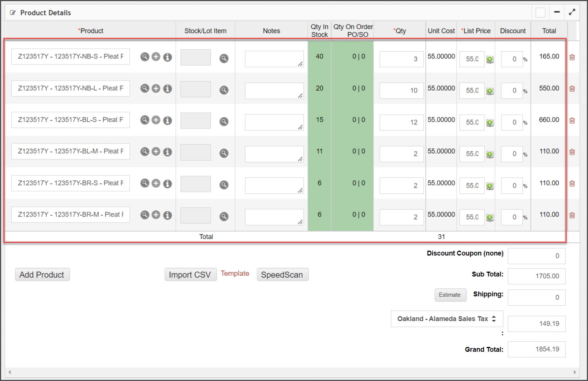The width and height of the screenshot is (588, 381).
Task: Open info icon for 123517Y-BL-M product
Action: (168, 152)
